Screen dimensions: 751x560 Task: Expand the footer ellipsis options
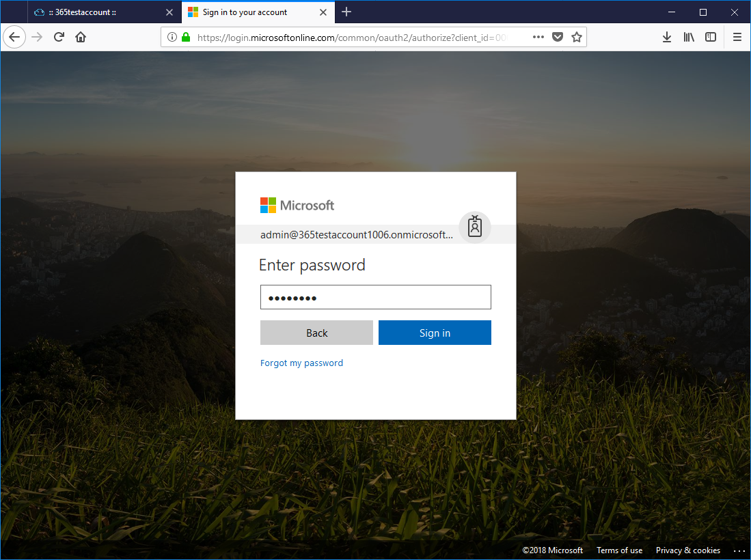(x=739, y=550)
